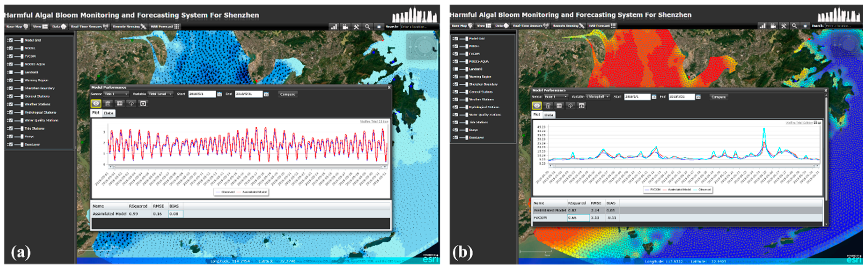Click the video camera icon in screenshot (b) top toolbar
Viewport: 868px width, 272px height.
(773, 26)
